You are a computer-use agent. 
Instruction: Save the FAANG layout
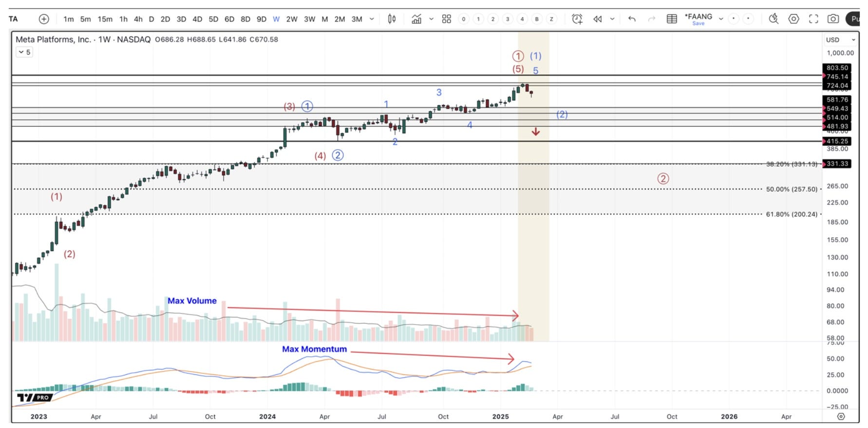[698, 23]
